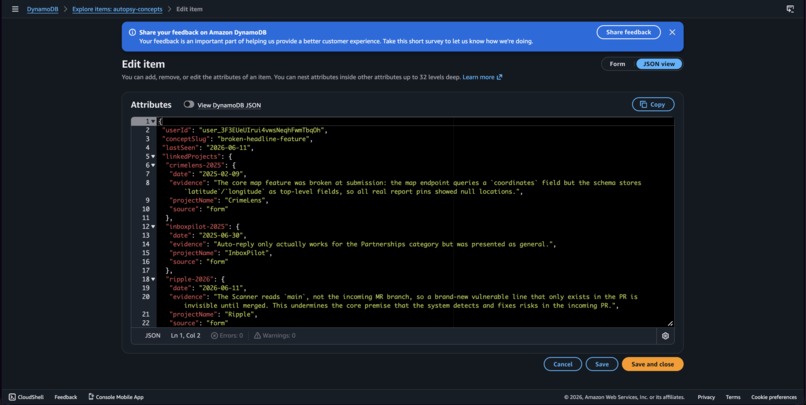Open the editor settings gear icon

(x=665, y=336)
